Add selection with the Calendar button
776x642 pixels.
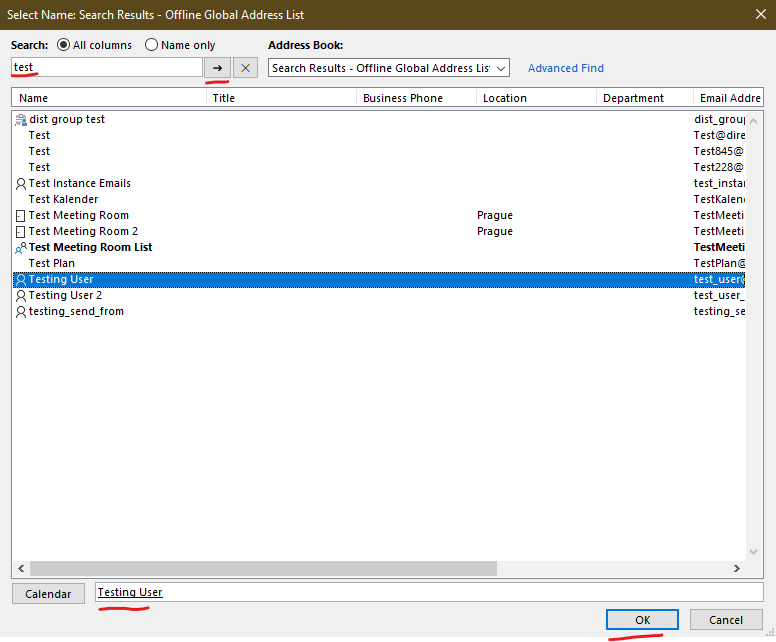point(48,593)
